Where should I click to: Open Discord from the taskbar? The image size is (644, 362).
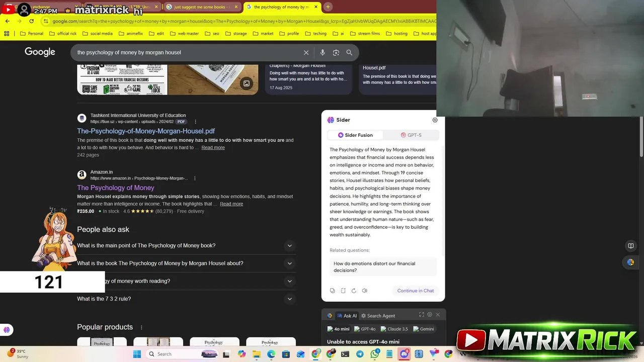404,354
